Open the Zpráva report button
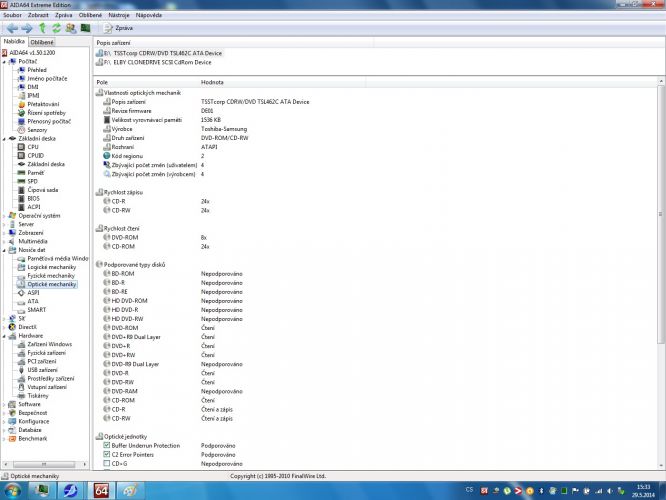The width and height of the screenshot is (666, 500). (x=119, y=28)
